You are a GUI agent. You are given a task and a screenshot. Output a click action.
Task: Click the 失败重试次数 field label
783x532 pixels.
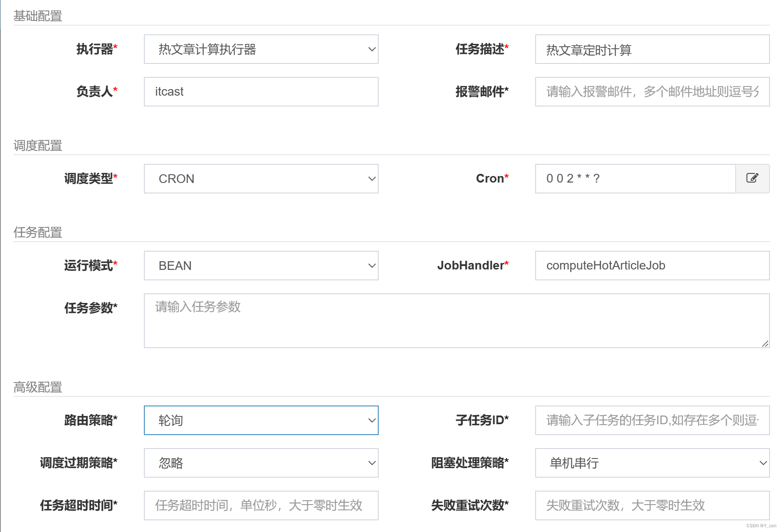pyautogui.click(x=470, y=505)
